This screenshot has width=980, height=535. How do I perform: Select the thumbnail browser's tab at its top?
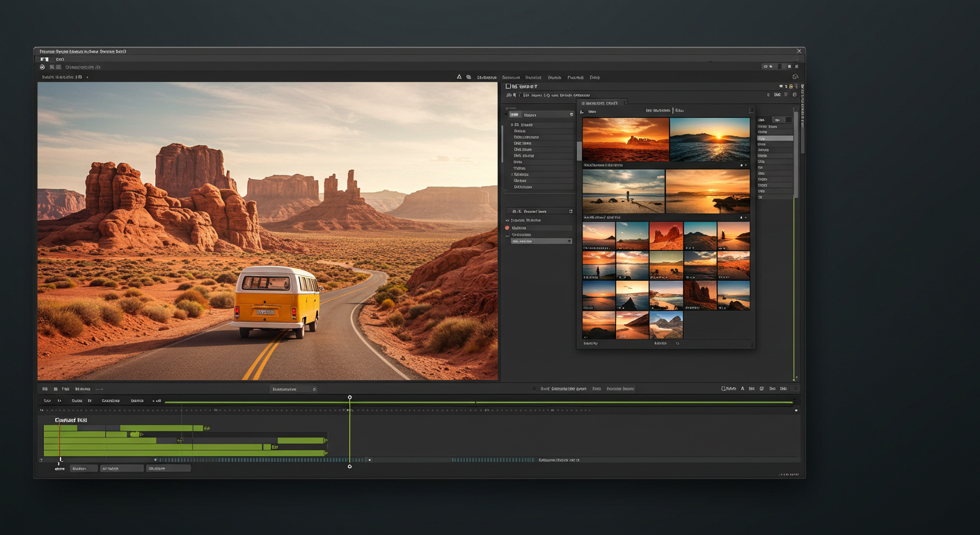tap(603, 102)
